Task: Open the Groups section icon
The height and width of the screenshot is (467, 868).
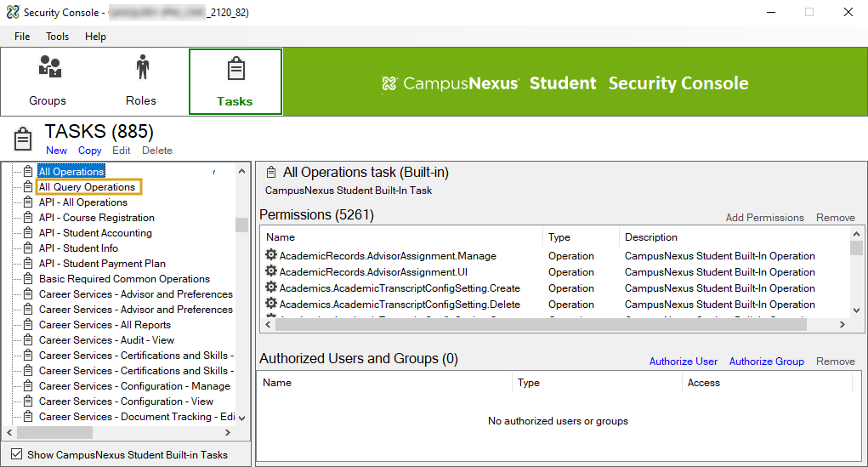Action: 48,68
